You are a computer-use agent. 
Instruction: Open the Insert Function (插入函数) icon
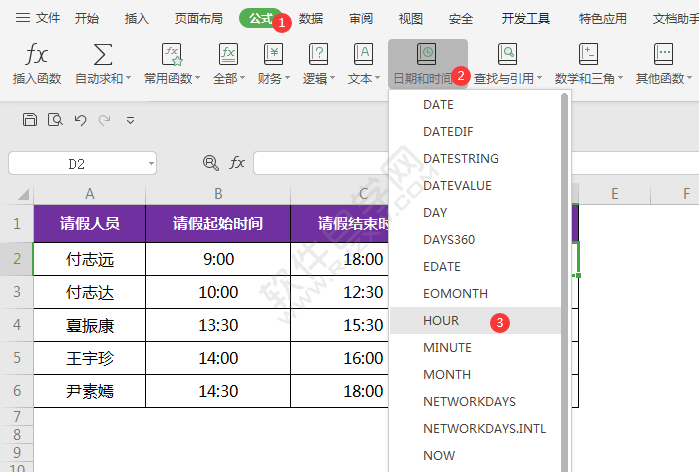tap(36, 54)
